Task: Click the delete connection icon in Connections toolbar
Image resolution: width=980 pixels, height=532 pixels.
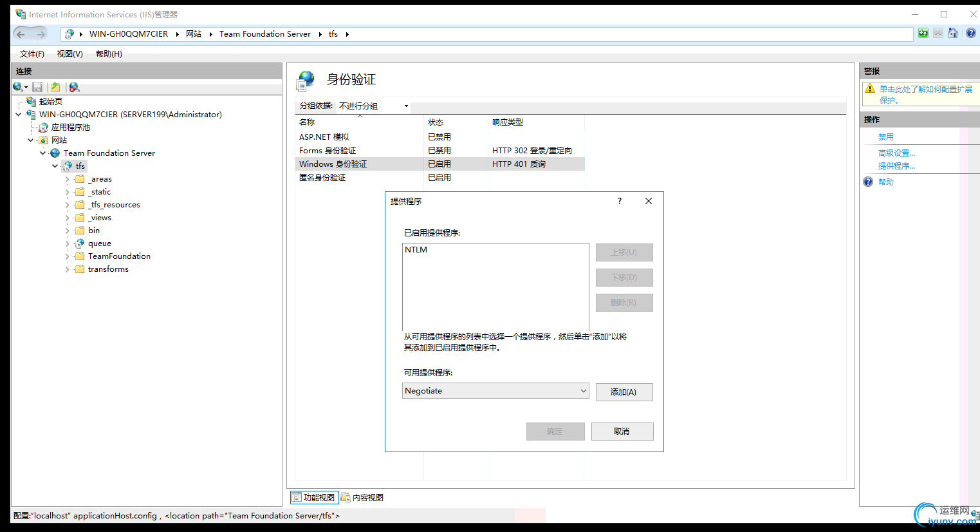Action: pos(75,87)
